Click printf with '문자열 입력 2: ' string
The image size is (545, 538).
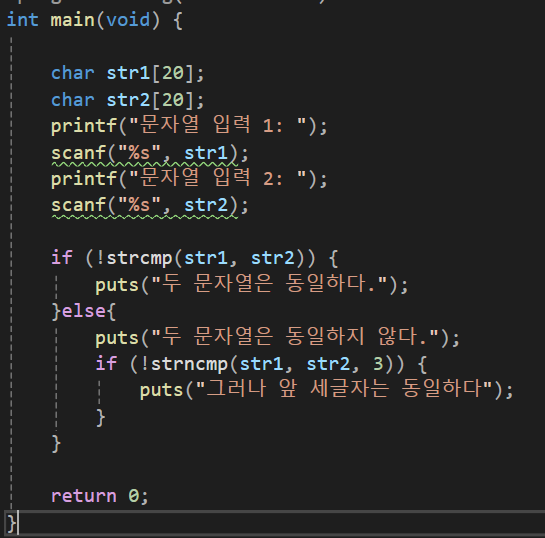click(x=189, y=179)
